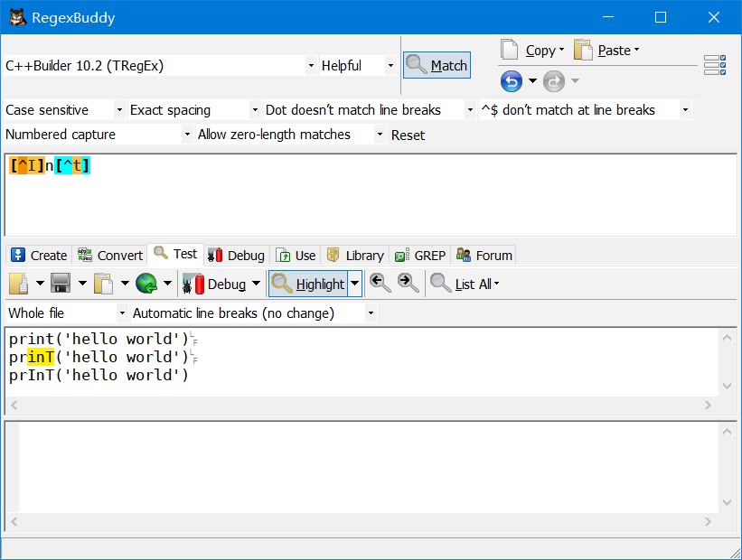Open the Paste dropdown arrow

pos(636,50)
